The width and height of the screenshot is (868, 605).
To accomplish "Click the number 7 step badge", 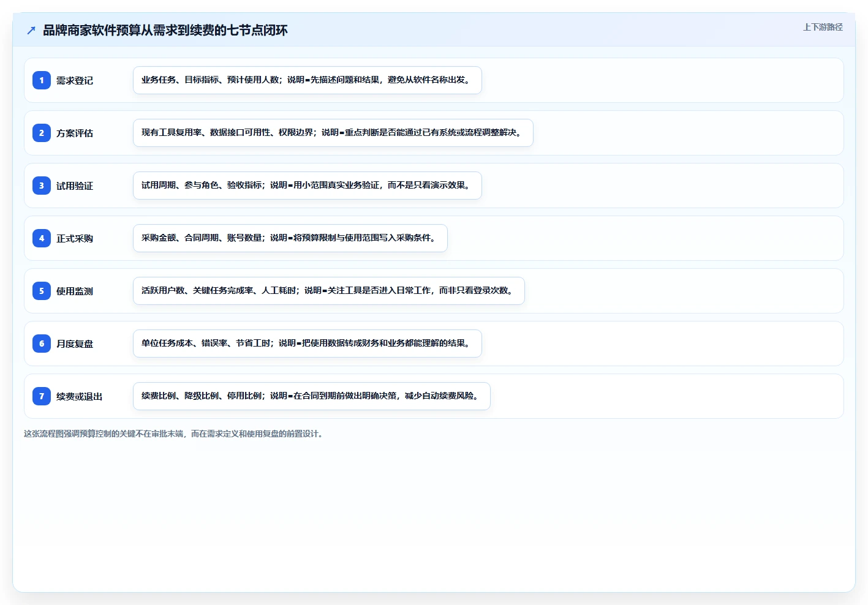I will [x=42, y=396].
